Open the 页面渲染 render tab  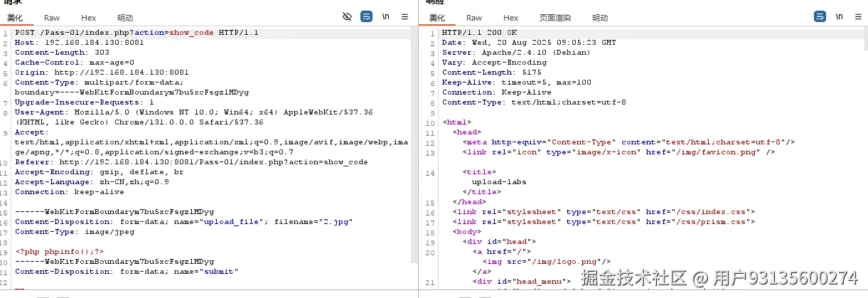[x=555, y=18]
